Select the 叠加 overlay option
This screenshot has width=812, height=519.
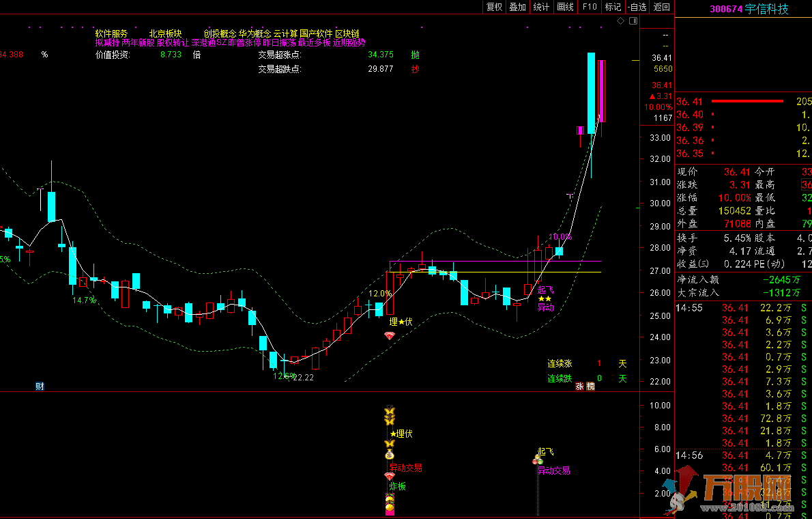[x=517, y=7]
